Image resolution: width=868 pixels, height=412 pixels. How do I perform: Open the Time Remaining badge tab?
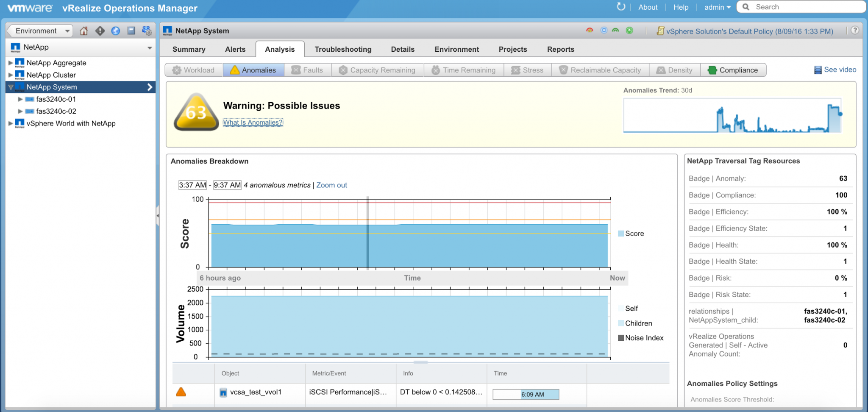click(464, 70)
